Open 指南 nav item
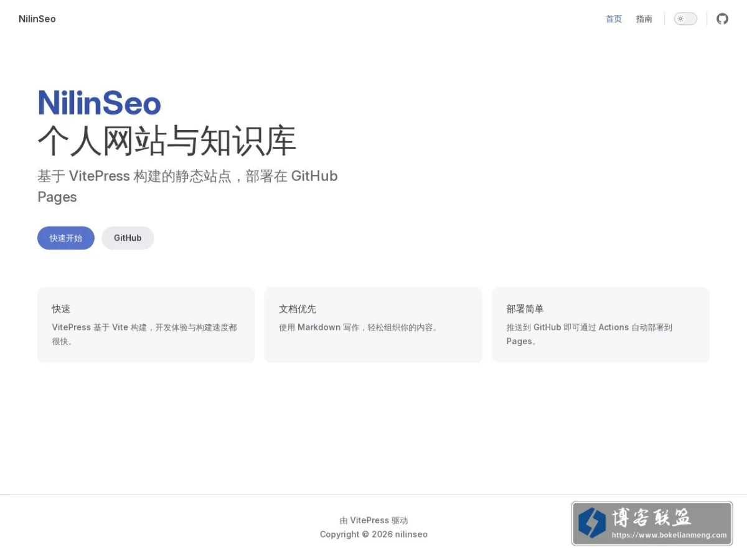747x560 pixels. pyautogui.click(x=644, y=19)
